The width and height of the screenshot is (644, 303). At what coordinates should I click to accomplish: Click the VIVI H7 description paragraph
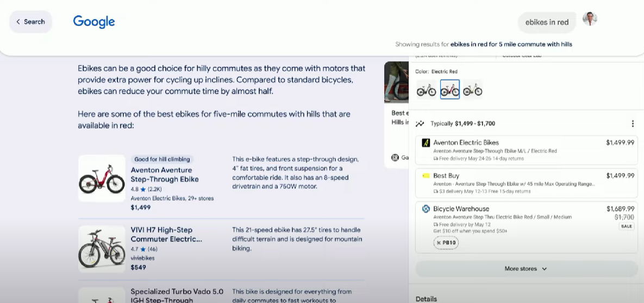(x=297, y=239)
